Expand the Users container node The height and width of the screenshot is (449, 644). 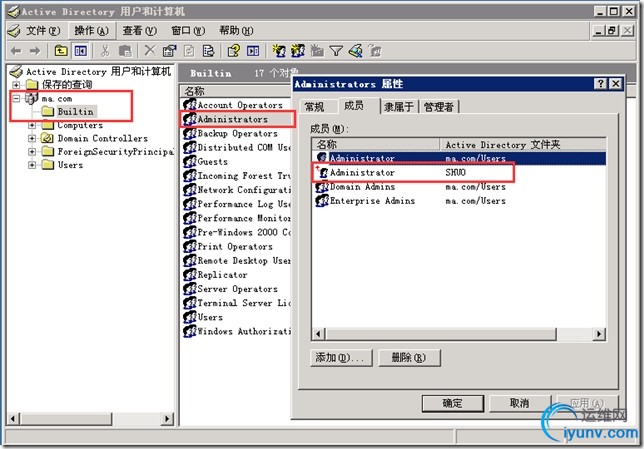pyautogui.click(x=32, y=165)
